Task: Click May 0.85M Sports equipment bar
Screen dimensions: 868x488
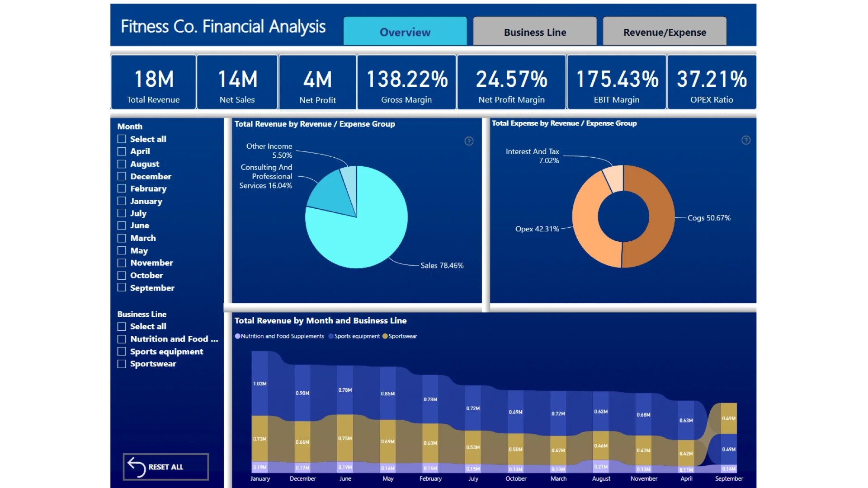Action: point(387,393)
